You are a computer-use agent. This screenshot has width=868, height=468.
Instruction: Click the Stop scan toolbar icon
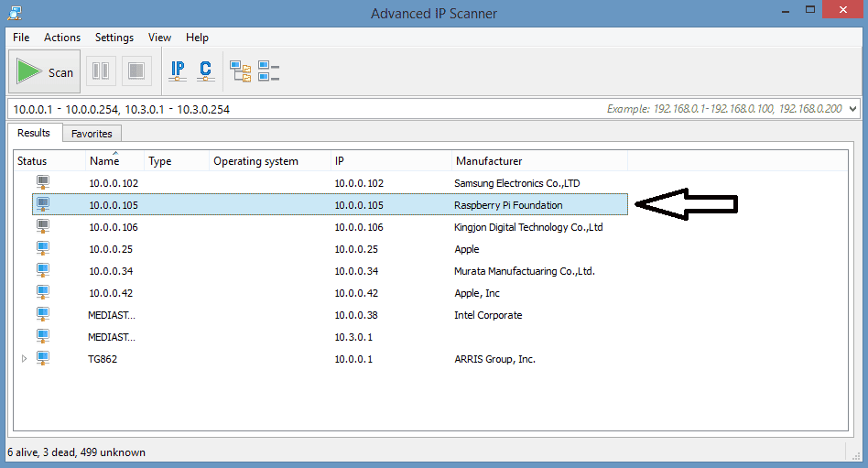pyautogui.click(x=136, y=71)
